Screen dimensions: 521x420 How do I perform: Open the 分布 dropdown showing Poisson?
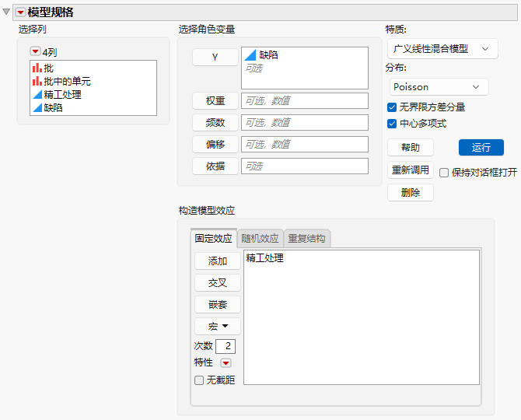[439, 87]
